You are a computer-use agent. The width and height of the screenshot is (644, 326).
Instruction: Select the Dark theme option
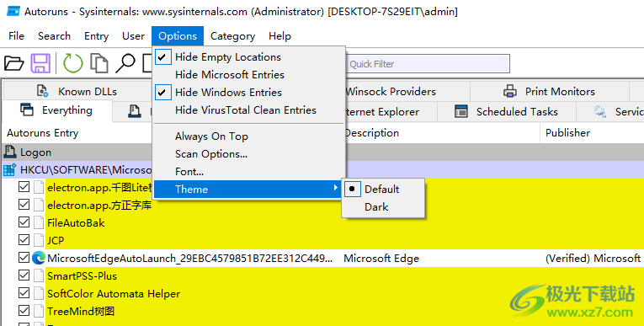pyautogui.click(x=382, y=206)
